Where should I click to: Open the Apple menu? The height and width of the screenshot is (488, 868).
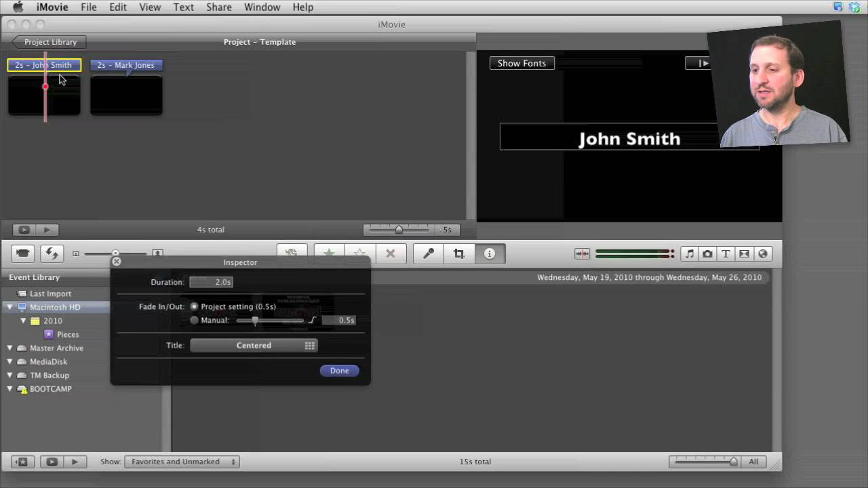click(x=18, y=7)
